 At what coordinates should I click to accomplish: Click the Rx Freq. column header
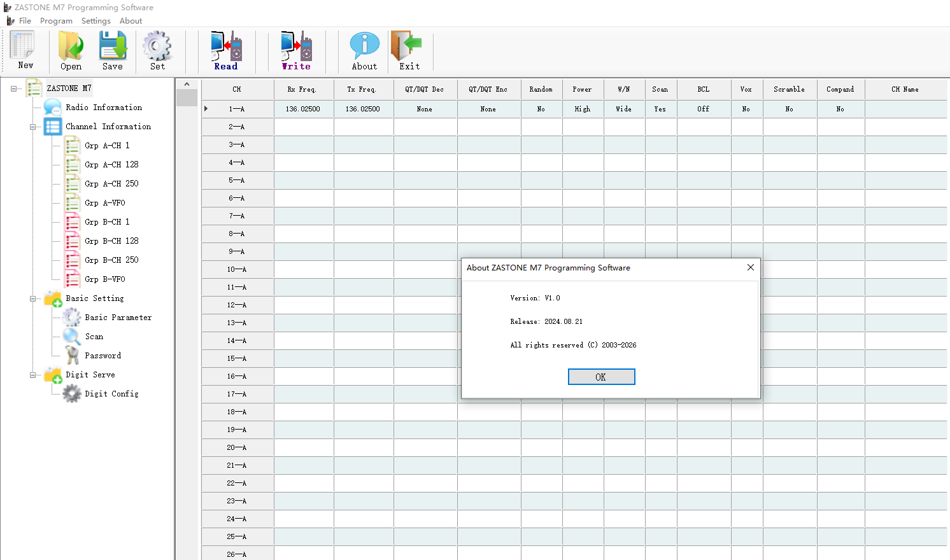(x=304, y=90)
